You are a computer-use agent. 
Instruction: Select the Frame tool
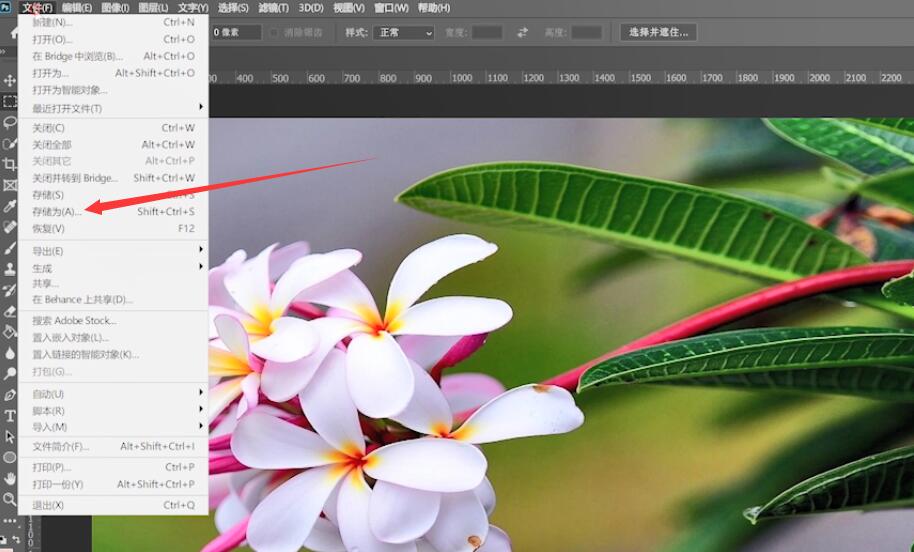point(9,185)
